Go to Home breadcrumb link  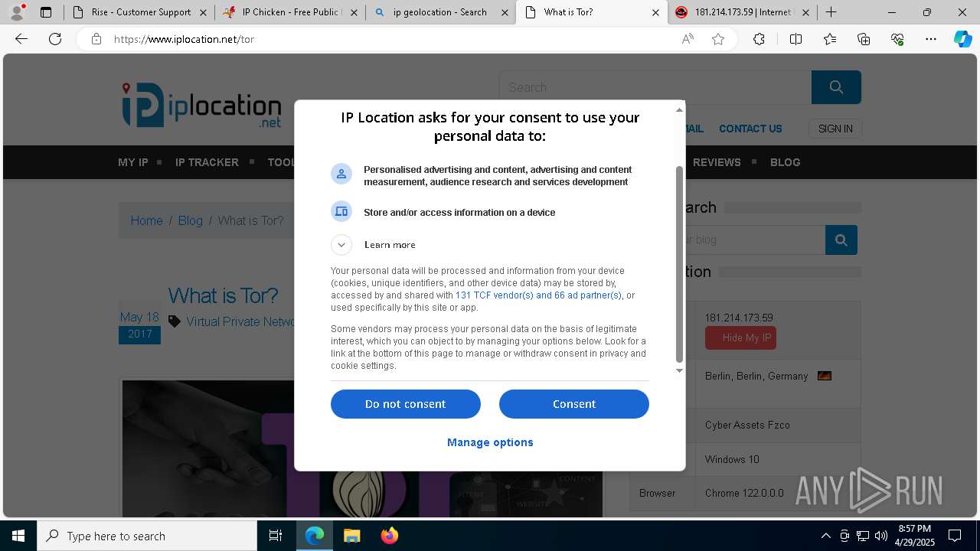point(146,220)
